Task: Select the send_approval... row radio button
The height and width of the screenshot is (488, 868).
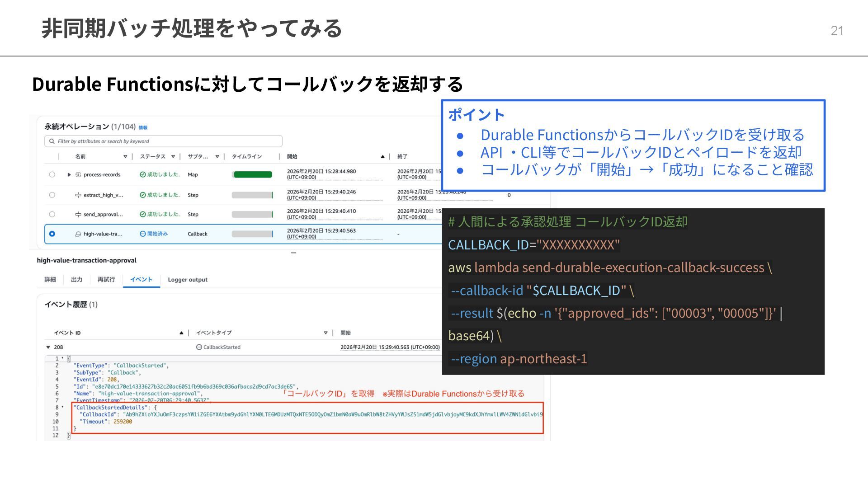Action: (x=52, y=215)
